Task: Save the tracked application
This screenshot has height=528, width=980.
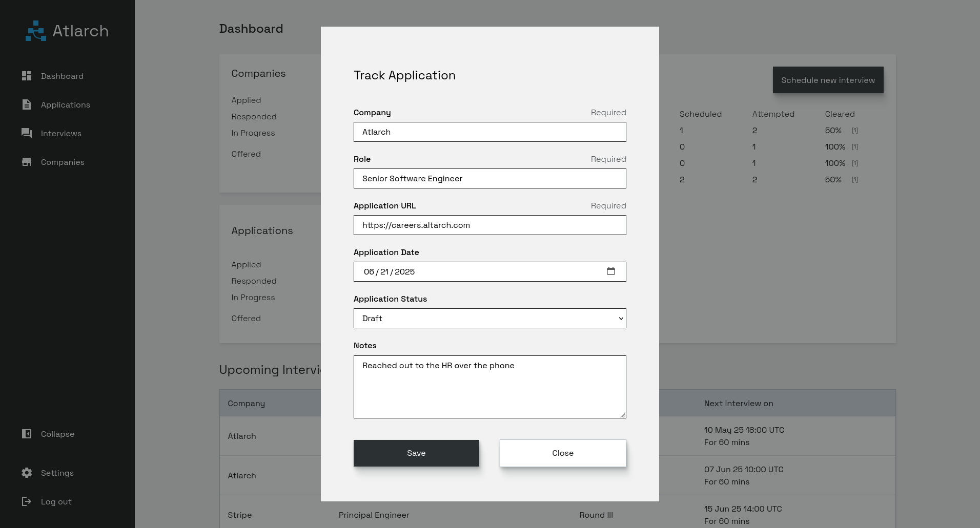Action: (416, 453)
